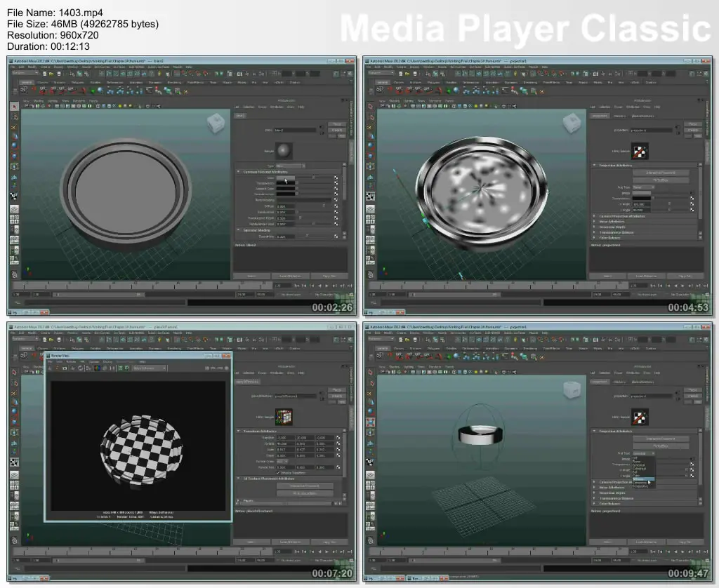Toggle the Inherits Transform checkbox in 00:07:20 frame
Image resolution: width=719 pixels, height=588 pixels.
[278, 472]
